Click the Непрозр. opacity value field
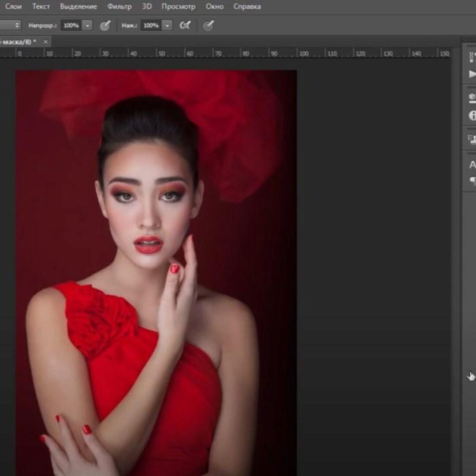The width and height of the screenshot is (476, 476). coord(71,26)
